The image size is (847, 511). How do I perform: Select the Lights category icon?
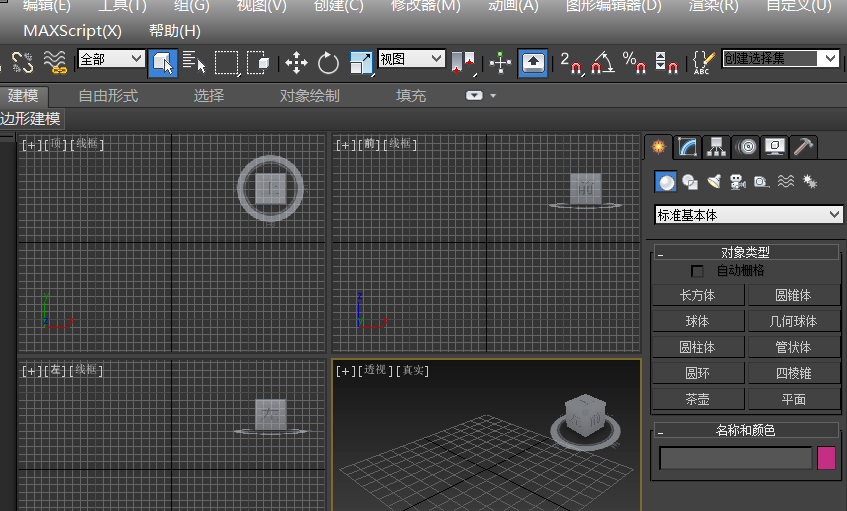pyautogui.click(x=714, y=182)
